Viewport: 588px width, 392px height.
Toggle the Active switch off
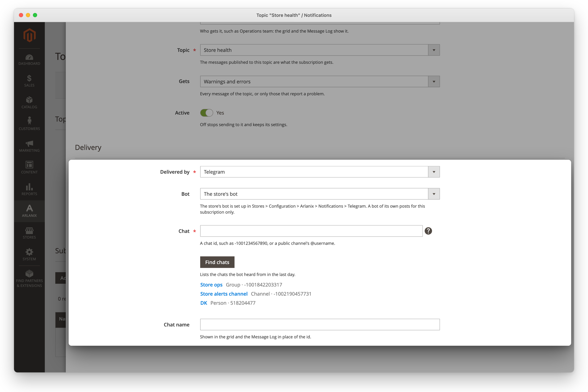click(x=206, y=113)
